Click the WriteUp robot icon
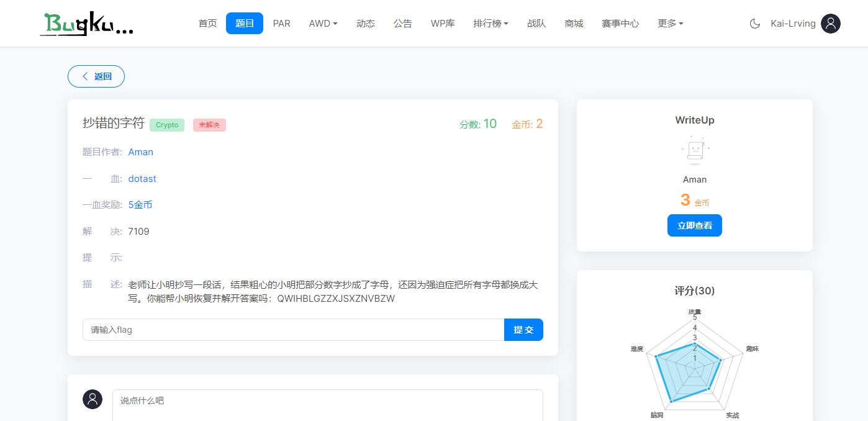The image size is (868, 421). [x=694, y=150]
